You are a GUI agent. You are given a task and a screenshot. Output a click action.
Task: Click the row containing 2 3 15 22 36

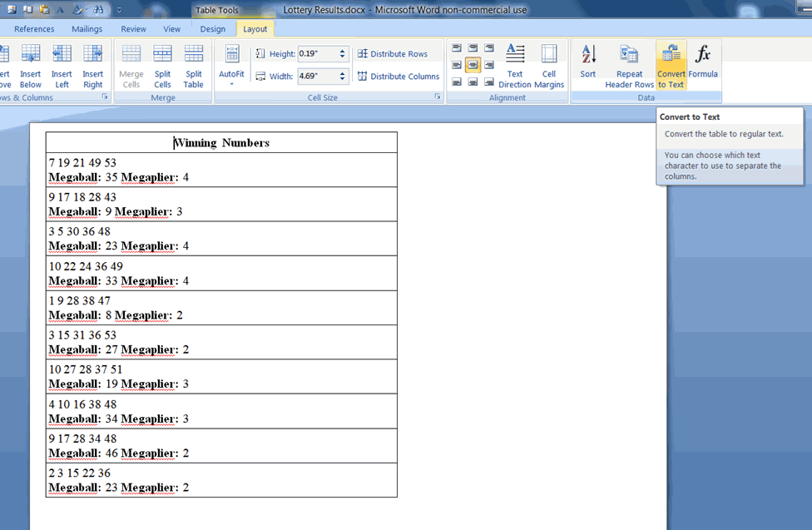[x=221, y=480]
